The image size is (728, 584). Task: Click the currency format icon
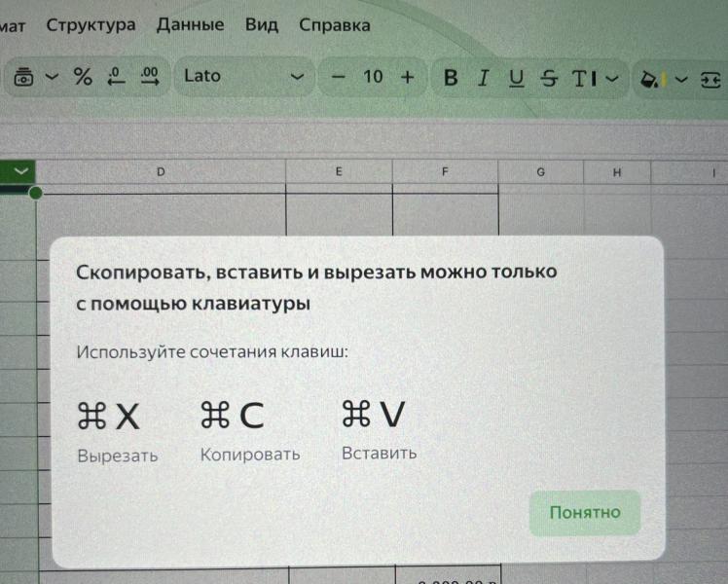pos(24,77)
